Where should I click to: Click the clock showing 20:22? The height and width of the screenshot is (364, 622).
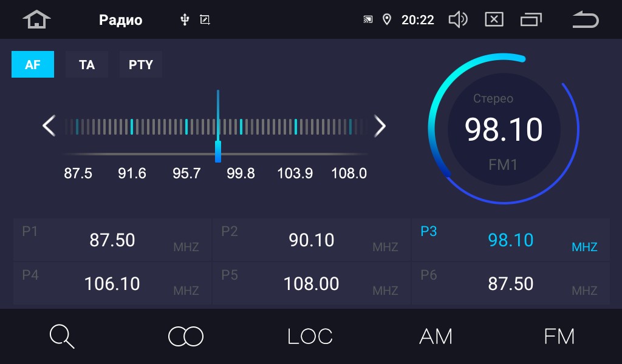click(x=418, y=20)
